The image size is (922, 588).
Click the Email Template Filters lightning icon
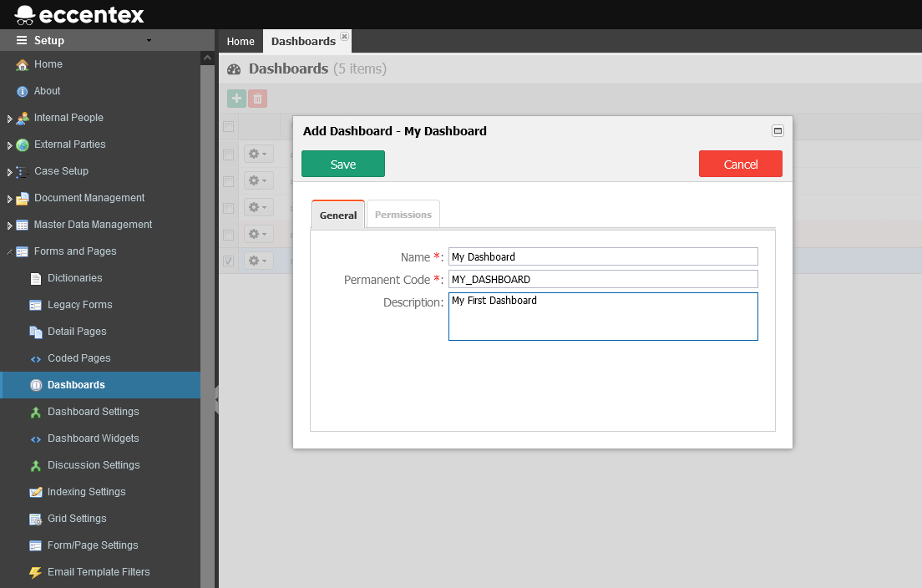point(36,572)
